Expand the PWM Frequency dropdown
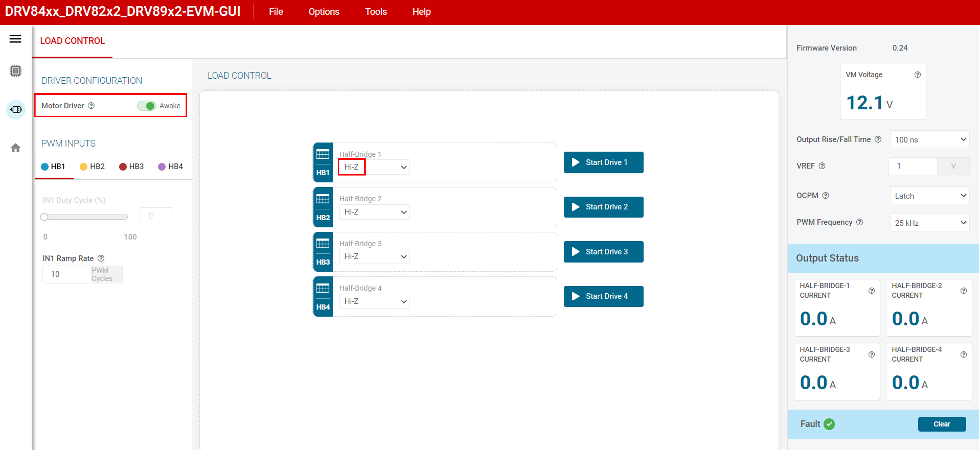Viewport: 980px width, 450px height. pyautogui.click(x=929, y=223)
